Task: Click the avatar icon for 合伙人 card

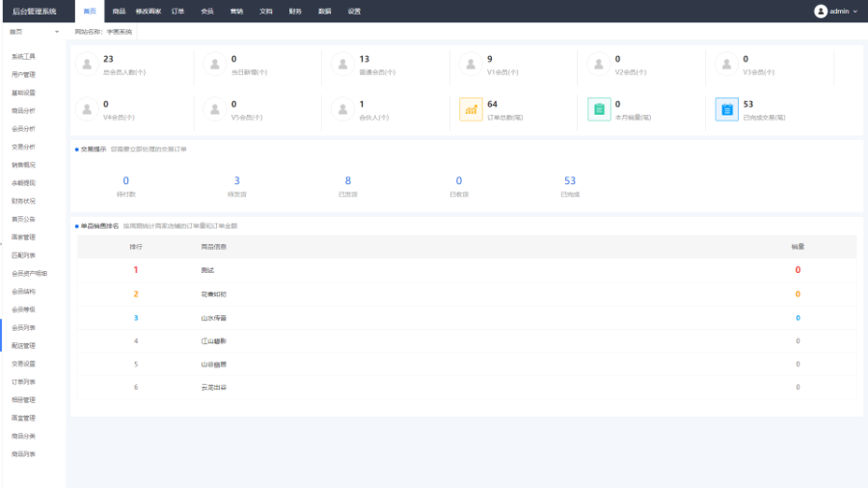Action: [342, 110]
